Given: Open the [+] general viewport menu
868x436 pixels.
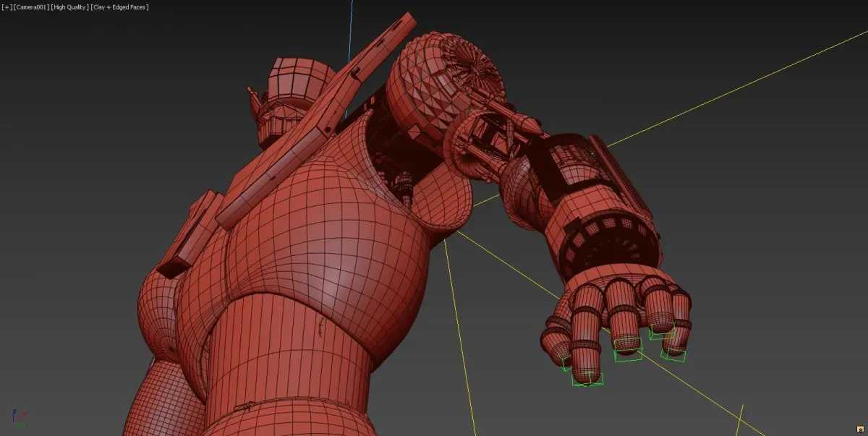Looking at the screenshot, I should pyautogui.click(x=7, y=7).
